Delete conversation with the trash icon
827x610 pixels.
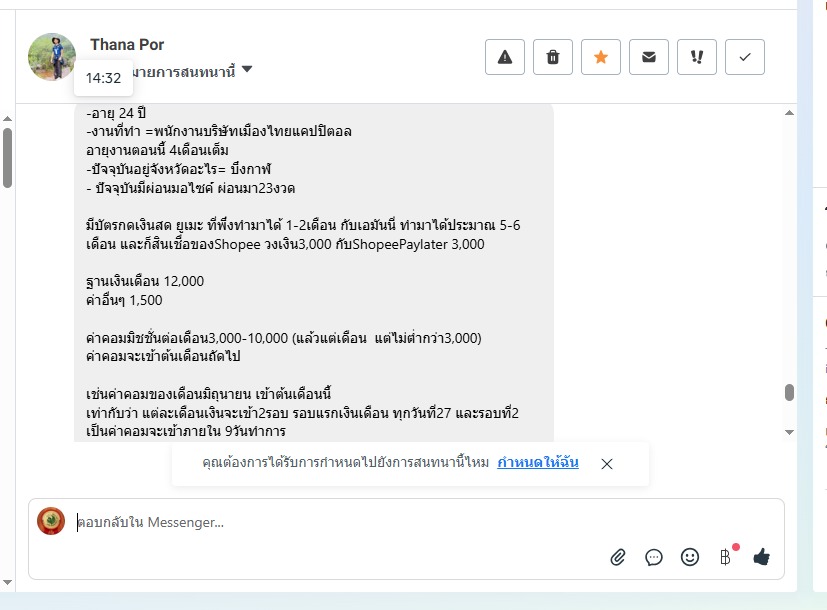point(553,58)
